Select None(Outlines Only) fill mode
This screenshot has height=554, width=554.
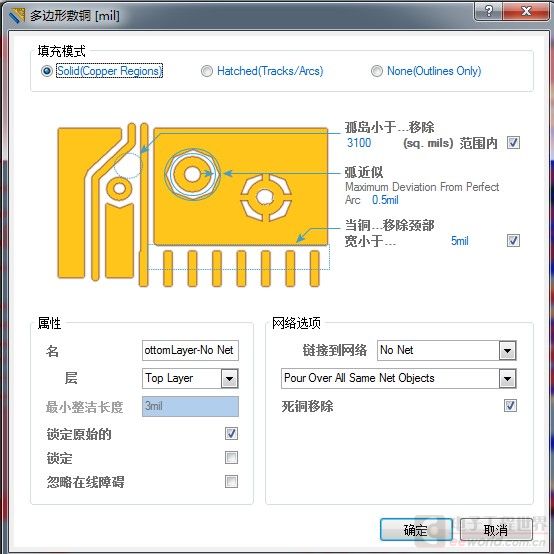(426, 71)
